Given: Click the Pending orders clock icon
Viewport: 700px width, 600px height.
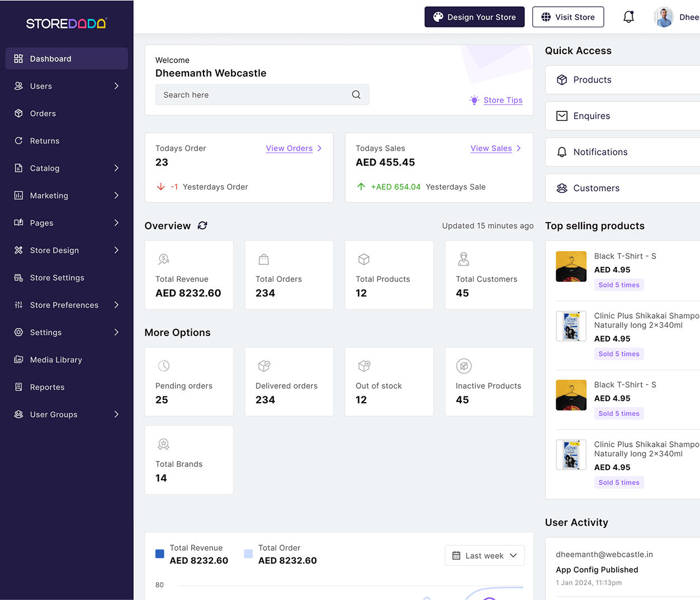Looking at the screenshot, I should coord(163,366).
